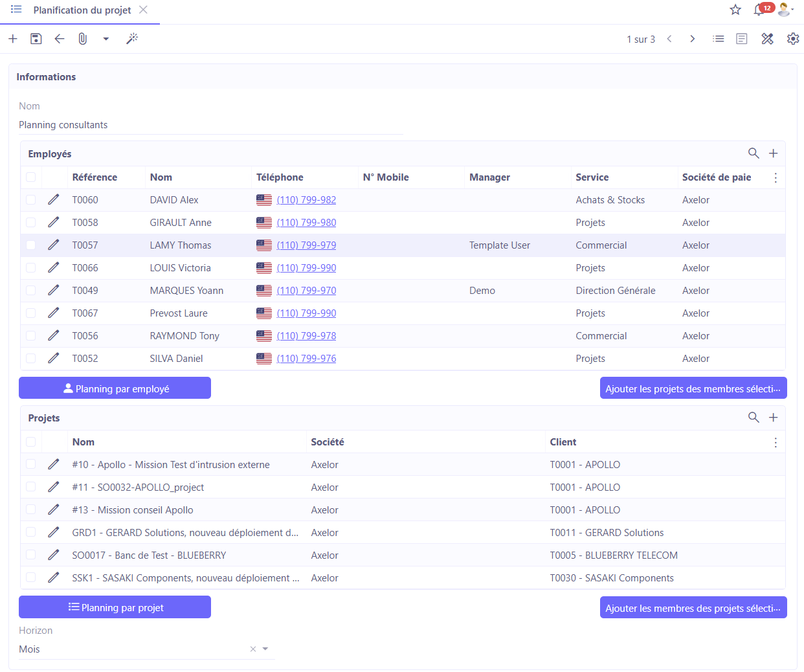
Task: Open the view customization tools icon
Action: pos(768,39)
